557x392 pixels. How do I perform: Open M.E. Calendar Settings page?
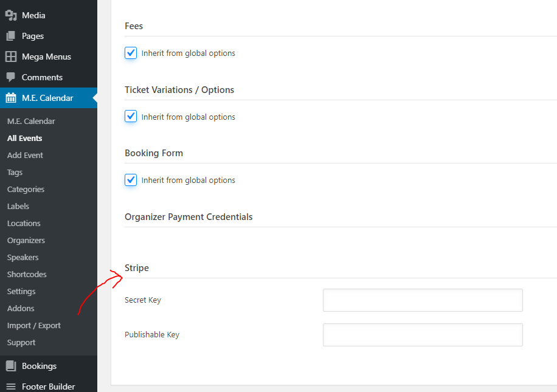point(21,292)
